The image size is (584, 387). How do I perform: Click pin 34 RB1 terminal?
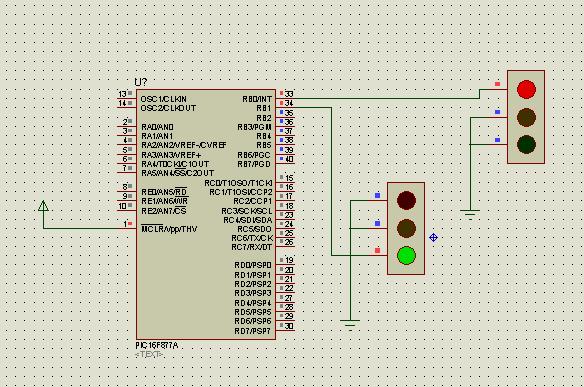[x=285, y=104]
